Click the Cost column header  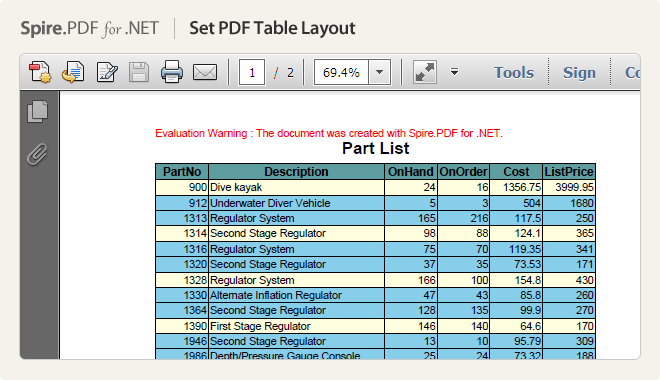click(x=516, y=172)
